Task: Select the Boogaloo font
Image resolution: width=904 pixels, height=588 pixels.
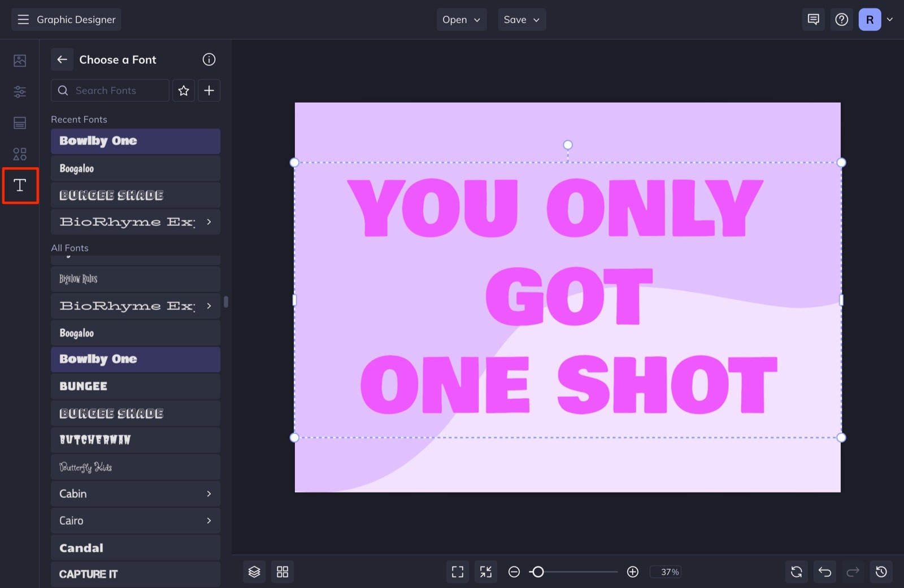Action: pyautogui.click(x=136, y=333)
